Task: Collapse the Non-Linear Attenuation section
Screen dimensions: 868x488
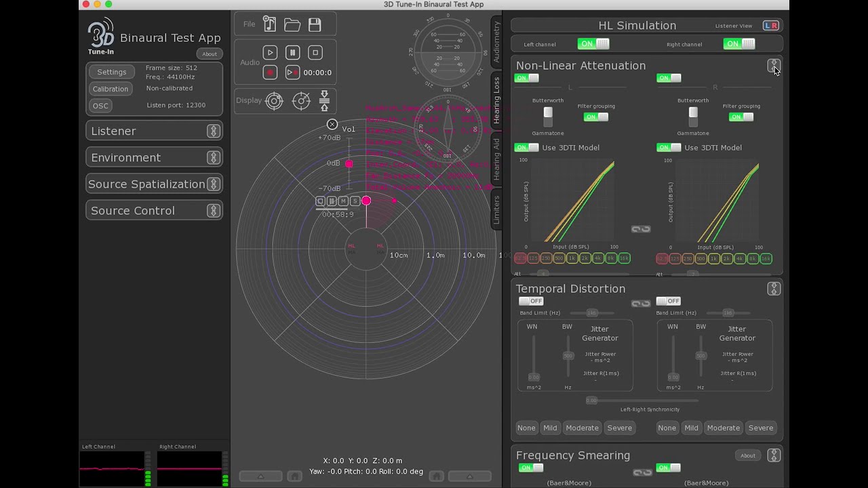Action: pos(774,66)
